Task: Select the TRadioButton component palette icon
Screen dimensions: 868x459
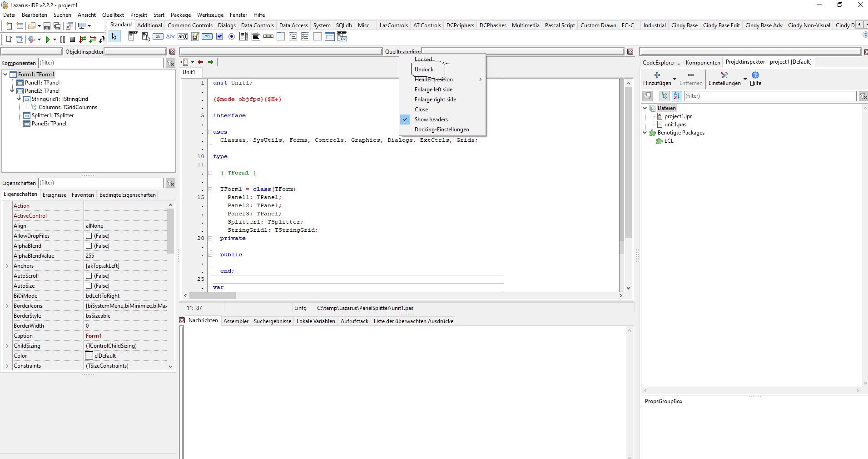Action: 232,36
